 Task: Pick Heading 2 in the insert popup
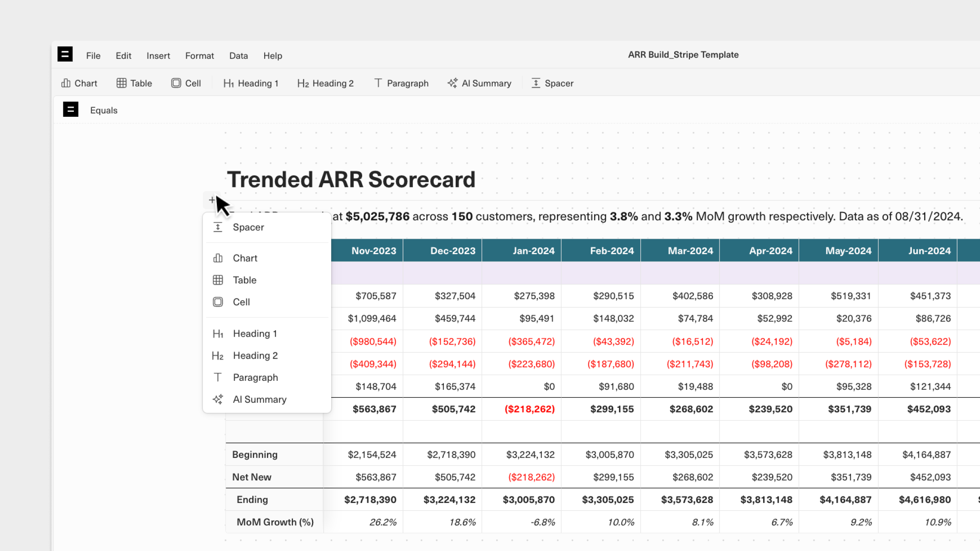tap(255, 356)
